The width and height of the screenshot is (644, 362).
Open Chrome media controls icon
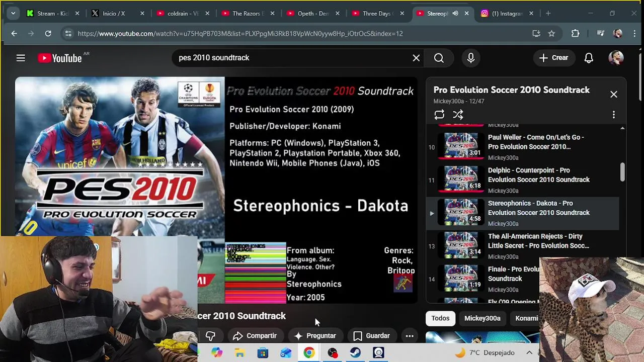600,34
